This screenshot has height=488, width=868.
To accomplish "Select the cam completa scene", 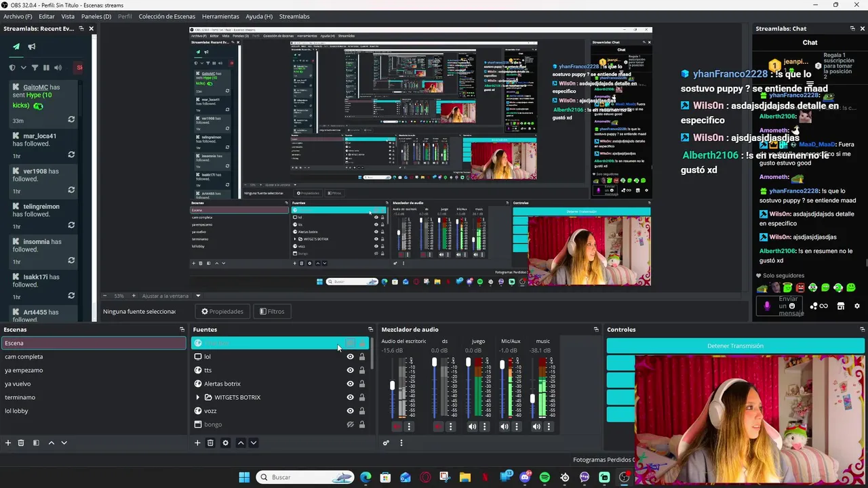I will pyautogui.click(x=94, y=357).
